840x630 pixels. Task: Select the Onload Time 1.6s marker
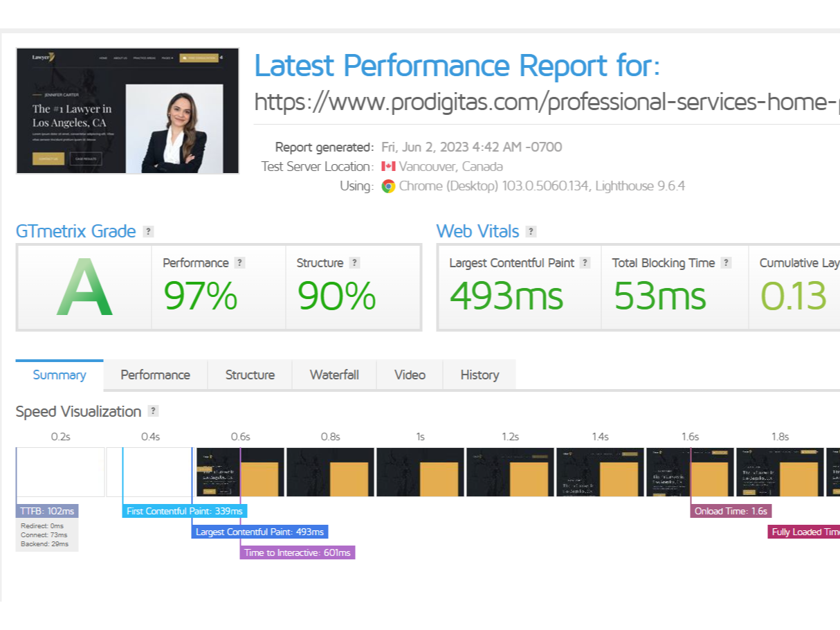click(x=731, y=511)
